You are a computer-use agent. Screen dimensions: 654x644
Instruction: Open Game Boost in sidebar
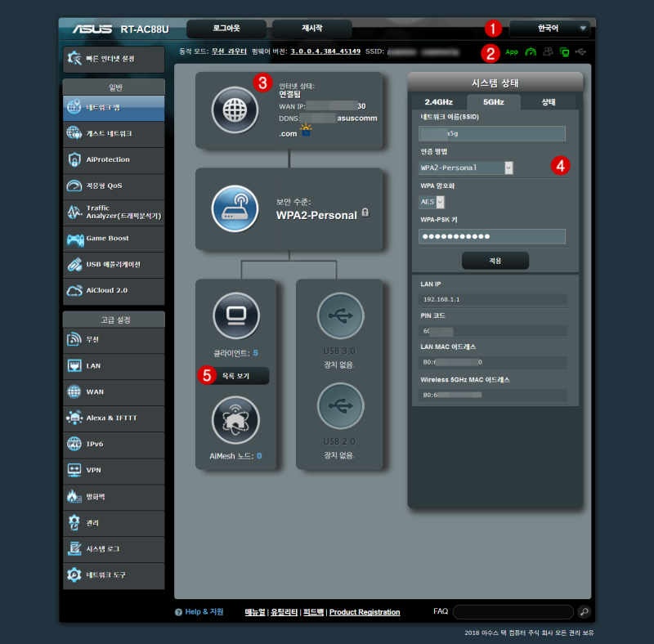click(114, 239)
